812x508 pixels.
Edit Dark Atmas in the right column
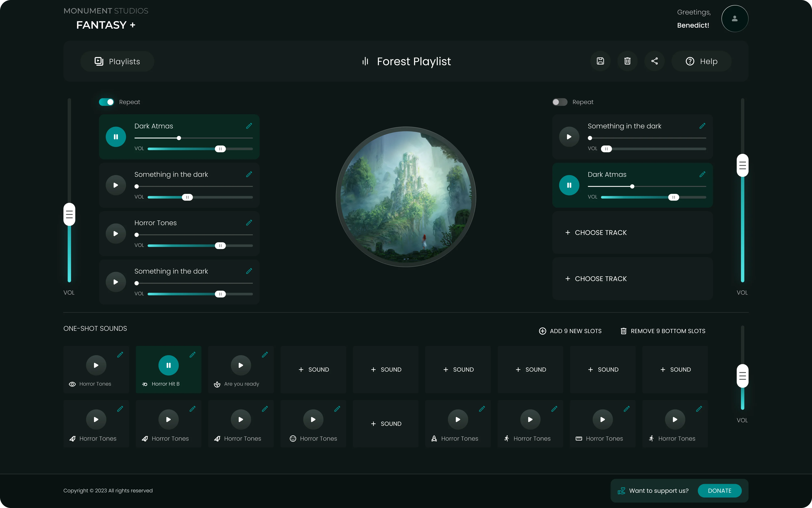click(702, 174)
